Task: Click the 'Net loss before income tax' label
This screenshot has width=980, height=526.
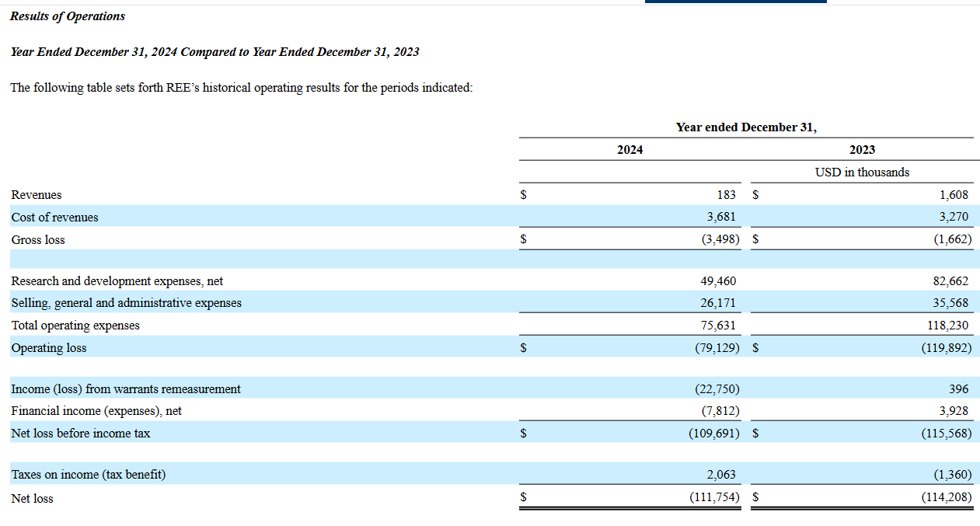Action: tap(81, 434)
